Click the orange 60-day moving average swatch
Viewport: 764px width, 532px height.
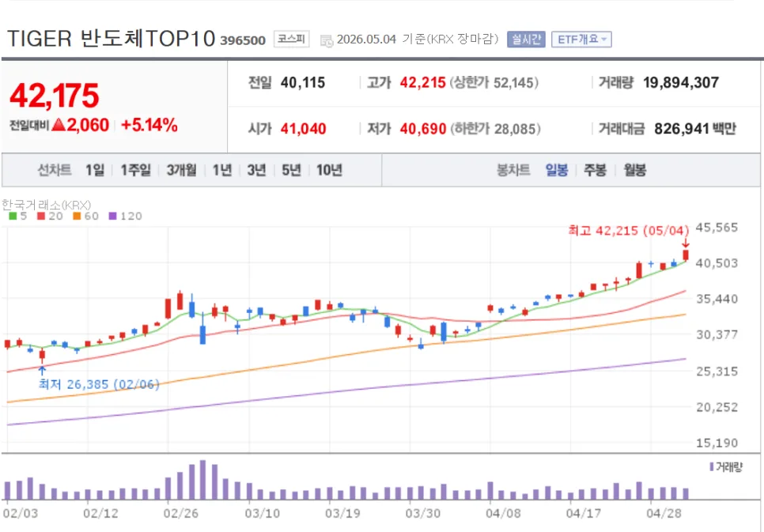(x=77, y=216)
